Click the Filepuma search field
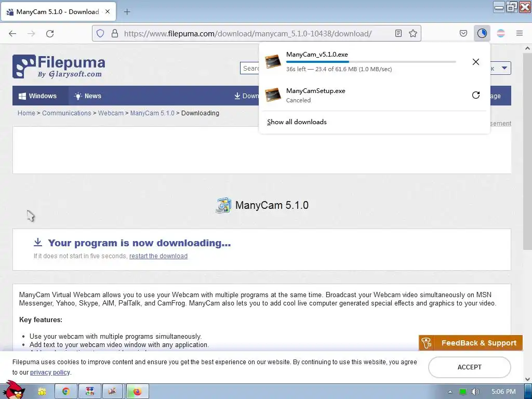This screenshot has width=532, height=399. pos(250,68)
